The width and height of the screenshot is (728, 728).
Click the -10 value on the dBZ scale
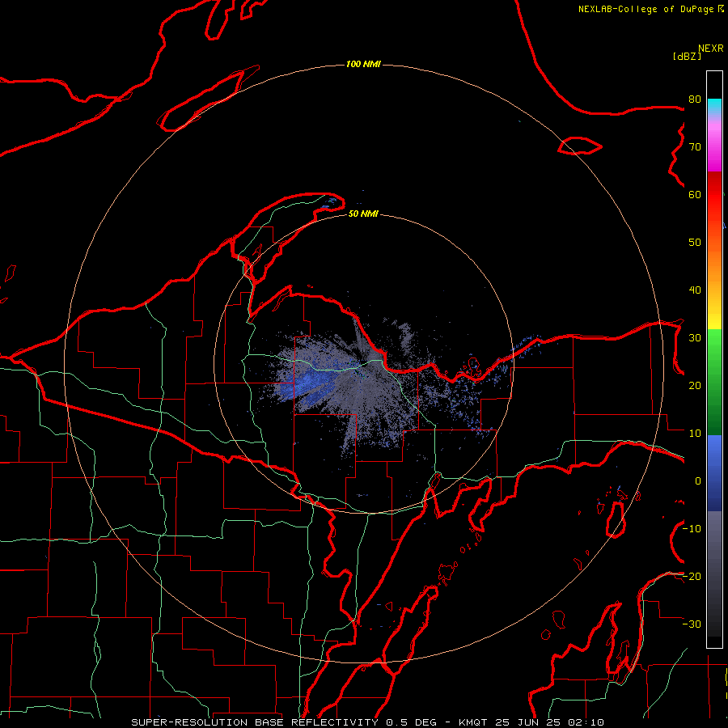pos(692,529)
